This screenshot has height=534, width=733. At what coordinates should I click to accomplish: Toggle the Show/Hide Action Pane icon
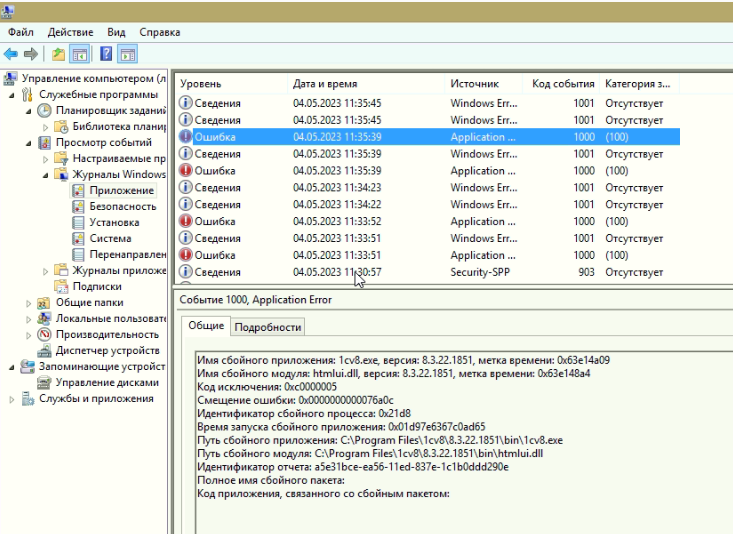[127, 54]
